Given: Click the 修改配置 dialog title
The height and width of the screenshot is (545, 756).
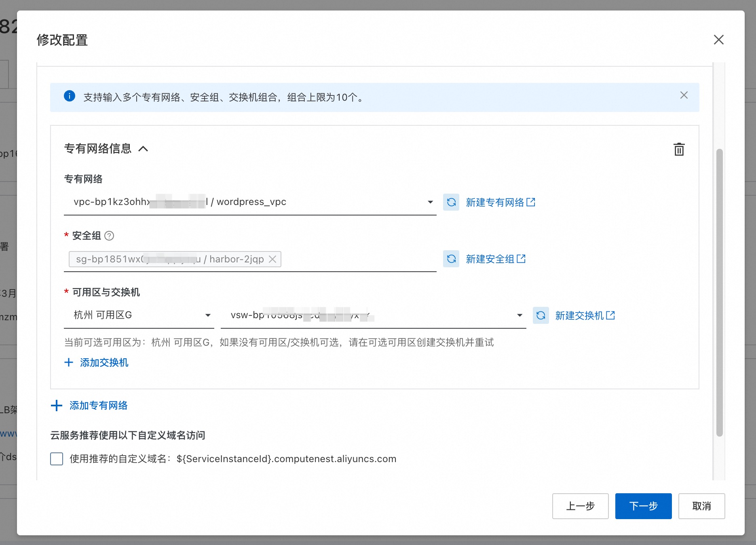Looking at the screenshot, I should pyautogui.click(x=62, y=40).
